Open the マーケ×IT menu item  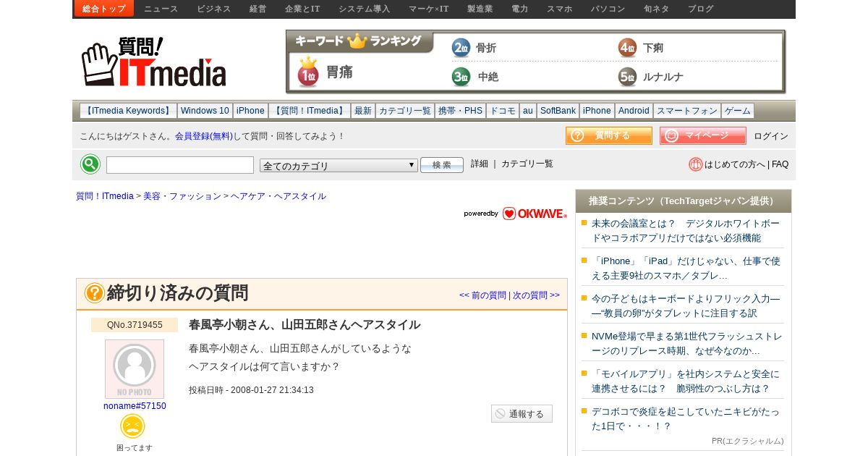429,9
